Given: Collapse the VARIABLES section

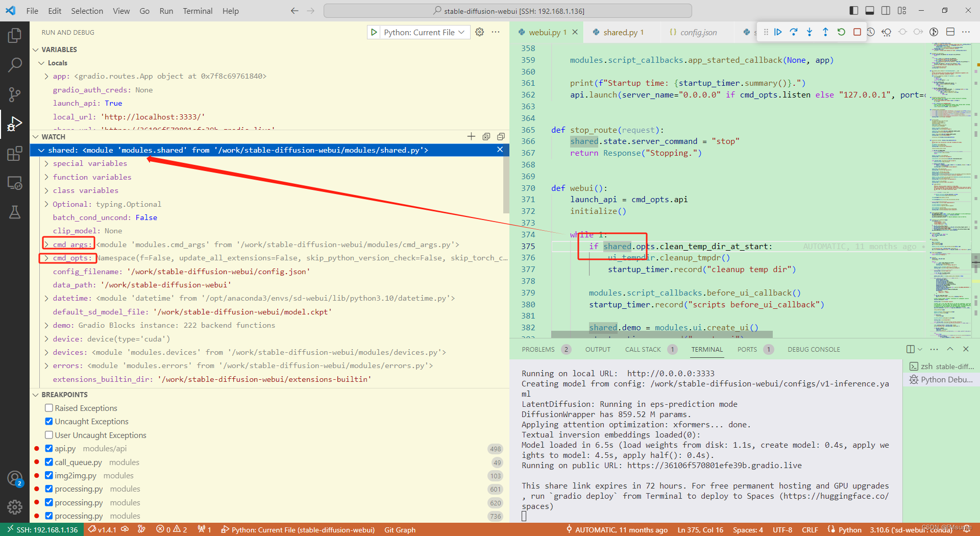Looking at the screenshot, I should click(x=36, y=50).
